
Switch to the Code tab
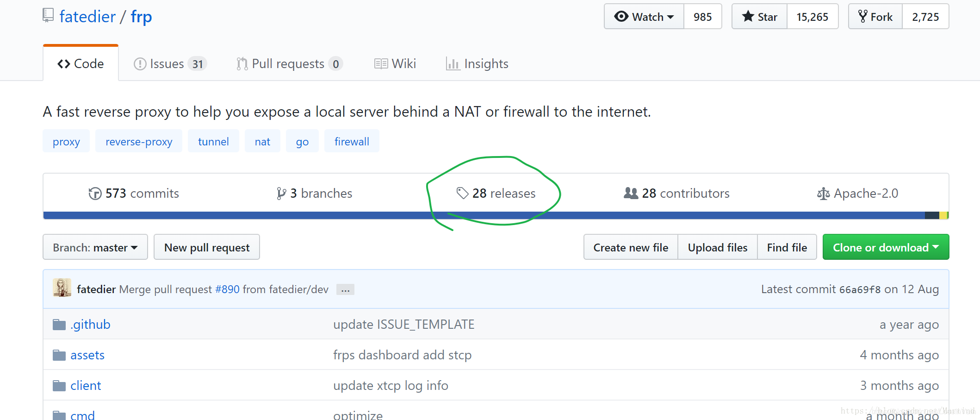tap(81, 63)
